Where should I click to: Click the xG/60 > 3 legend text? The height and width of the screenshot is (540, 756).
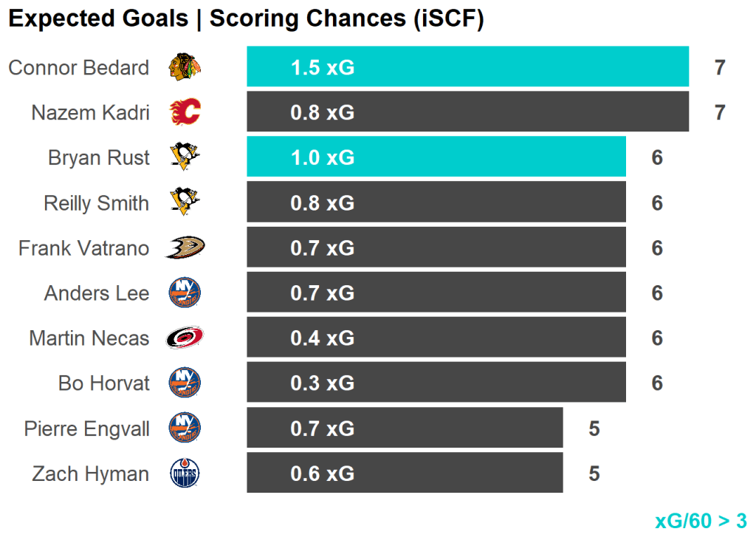point(701,521)
